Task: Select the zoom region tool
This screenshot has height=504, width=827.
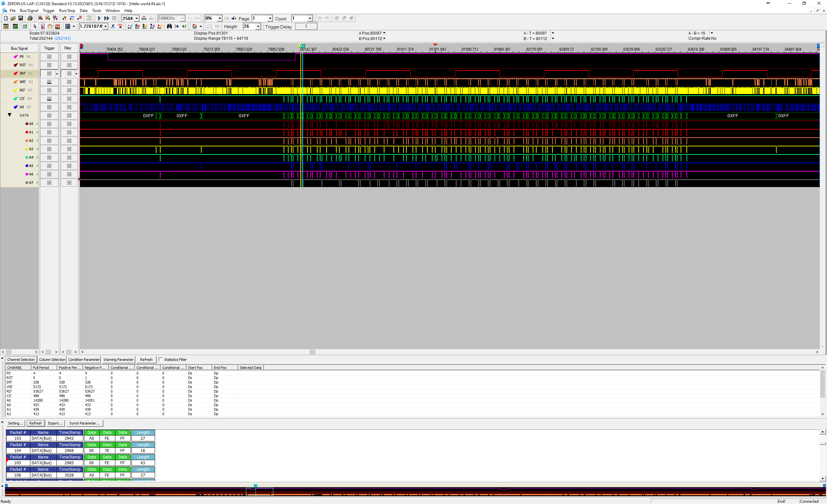Action: (43, 26)
